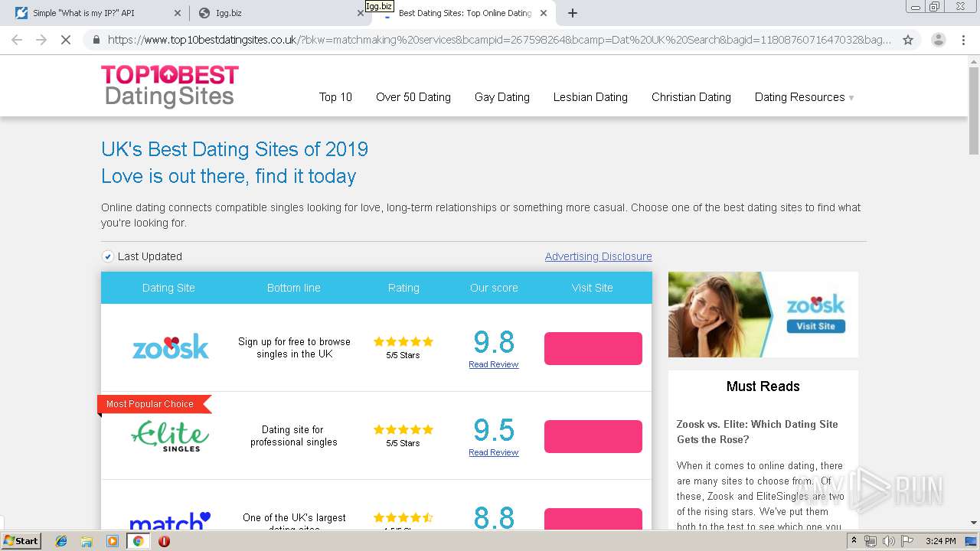
Task: Click the Windows Start button
Action: coord(21,541)
